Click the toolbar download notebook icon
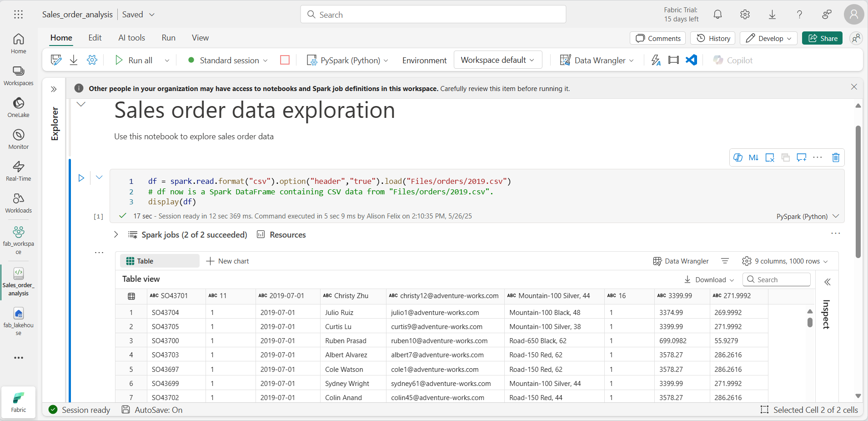The width and height of the screenshot is (868, 421). coord(74,60)
